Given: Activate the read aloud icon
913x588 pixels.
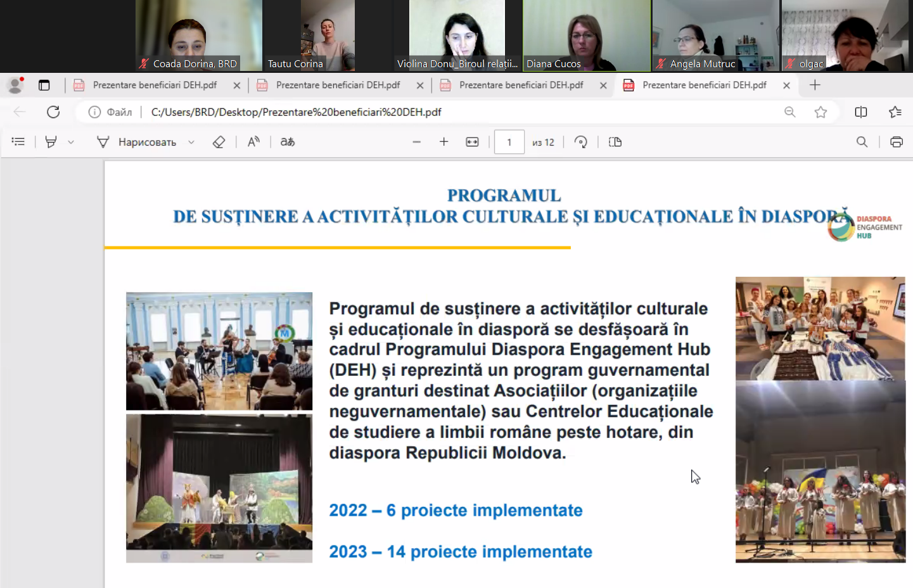Looking at the screenshot, I should [x=253, y=142].
